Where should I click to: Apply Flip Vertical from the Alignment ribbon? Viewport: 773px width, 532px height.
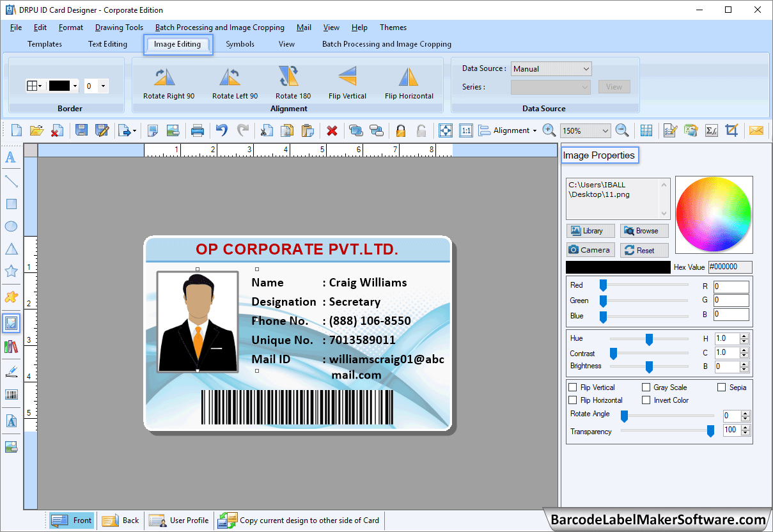347,84
